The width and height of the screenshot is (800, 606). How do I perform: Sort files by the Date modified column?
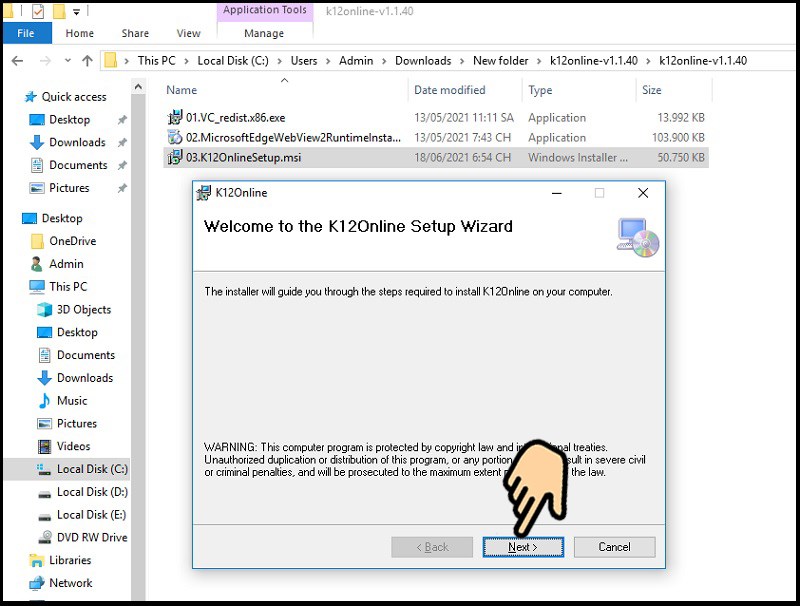(449, 90)
